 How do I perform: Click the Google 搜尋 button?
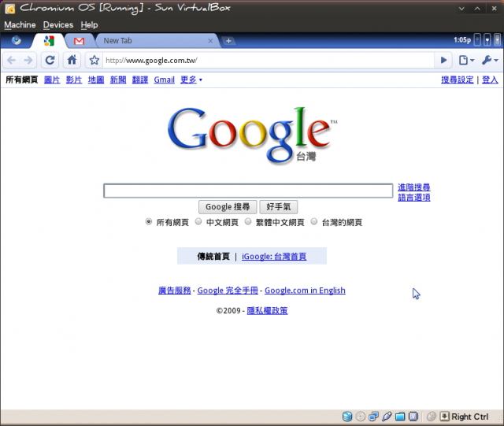pyautogui.click(x=228, y=207)
